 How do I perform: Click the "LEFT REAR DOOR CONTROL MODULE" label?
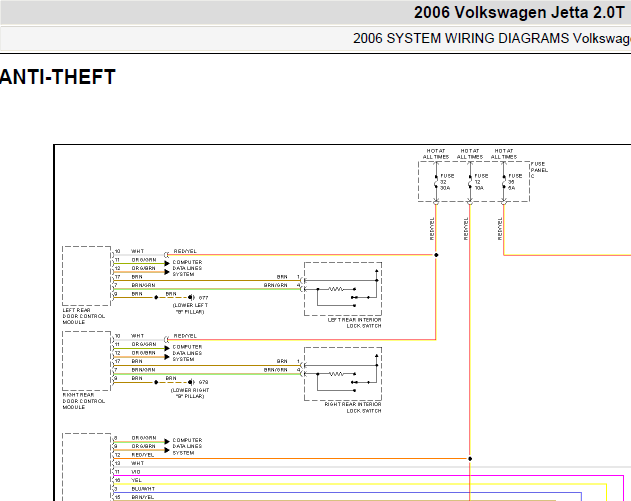pos(83,316)
